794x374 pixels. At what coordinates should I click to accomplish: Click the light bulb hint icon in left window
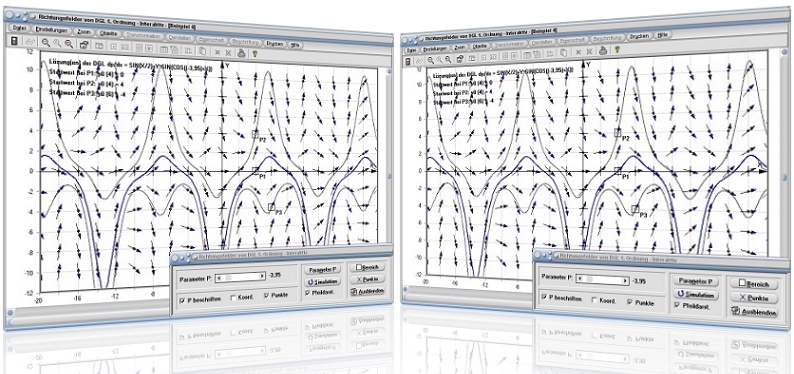click(255, 53)
